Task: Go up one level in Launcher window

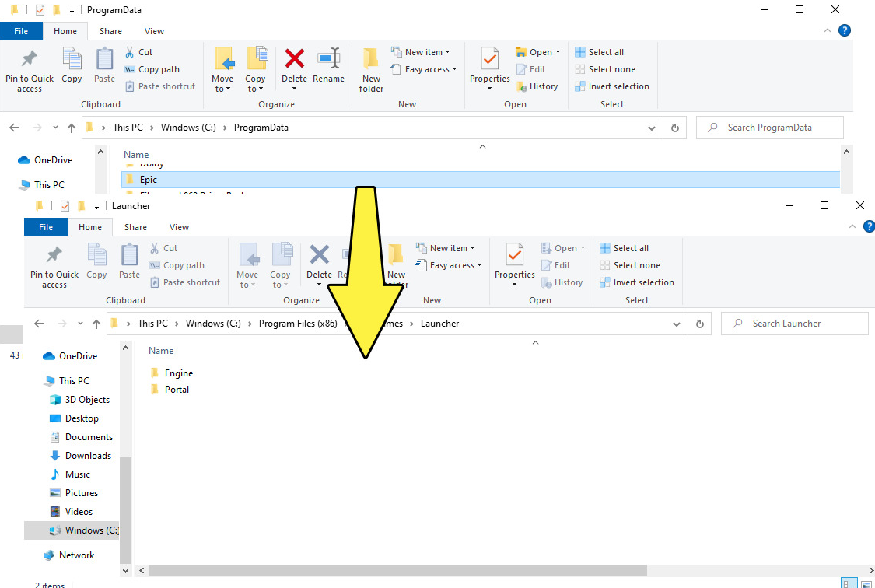Action: coord(96,324)
